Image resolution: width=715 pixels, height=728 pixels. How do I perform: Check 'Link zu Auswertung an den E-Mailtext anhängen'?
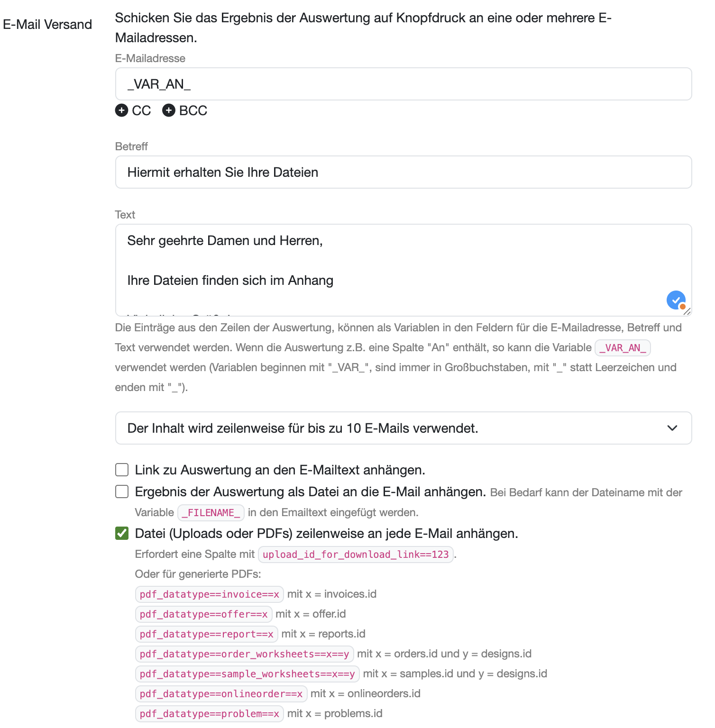point(122,470)
